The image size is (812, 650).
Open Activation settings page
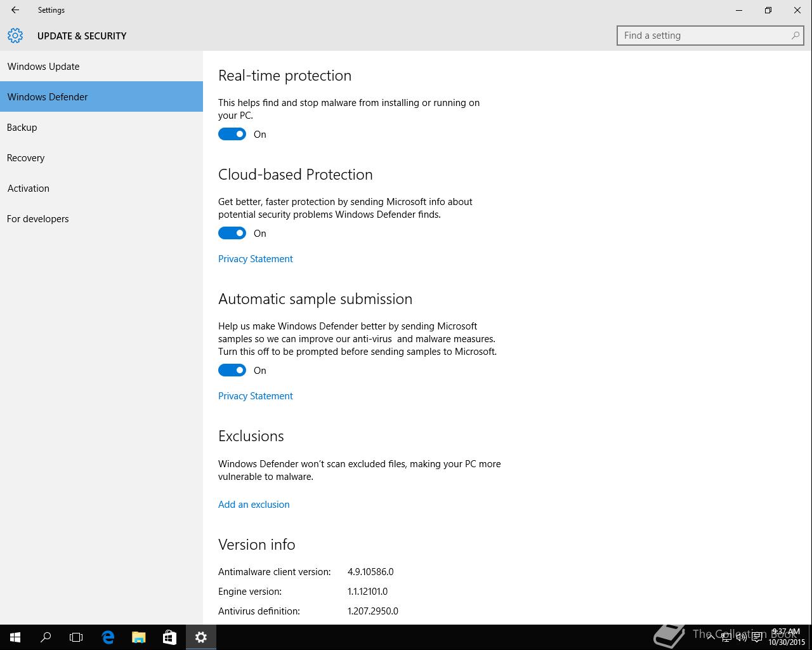tap(101, 188)
